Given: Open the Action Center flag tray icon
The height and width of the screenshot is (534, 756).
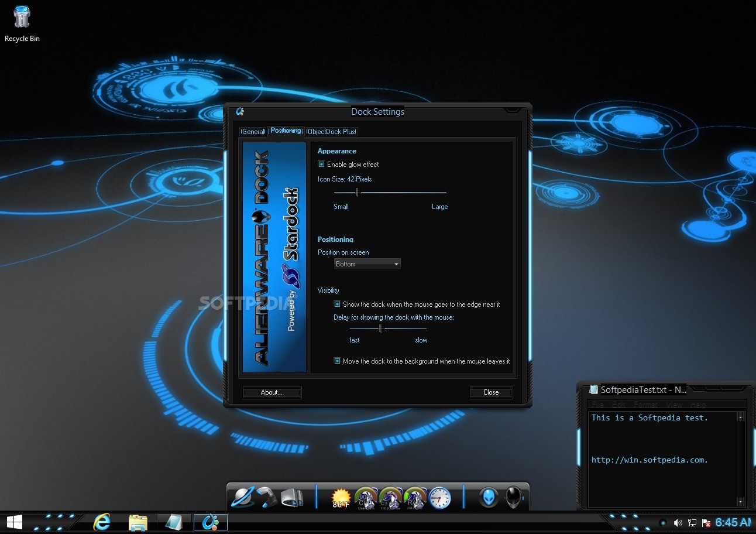Looking at the screenshot, I should (706, 523).
